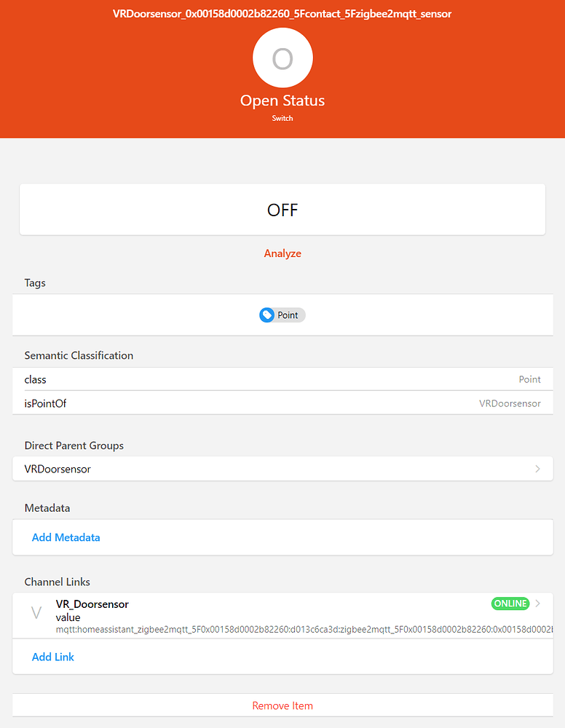
Task: Click the Add Link option
Action: [x=52, y=657]
